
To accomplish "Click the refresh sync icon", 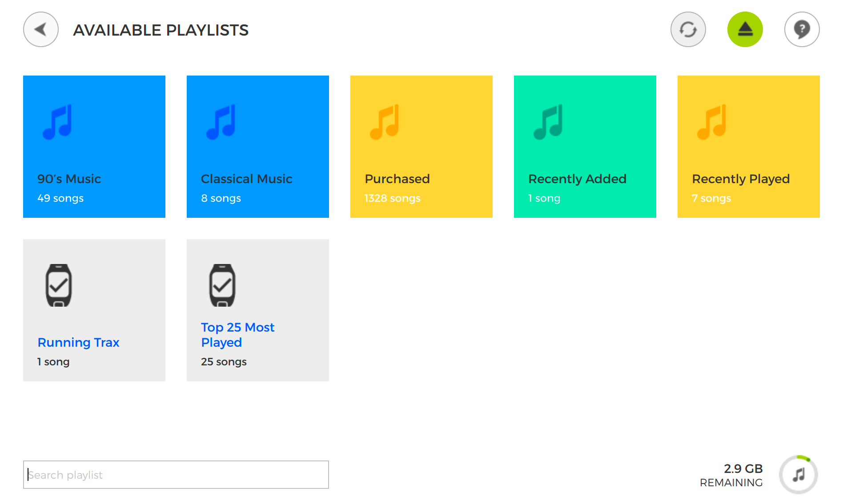I will click(688, 29).
